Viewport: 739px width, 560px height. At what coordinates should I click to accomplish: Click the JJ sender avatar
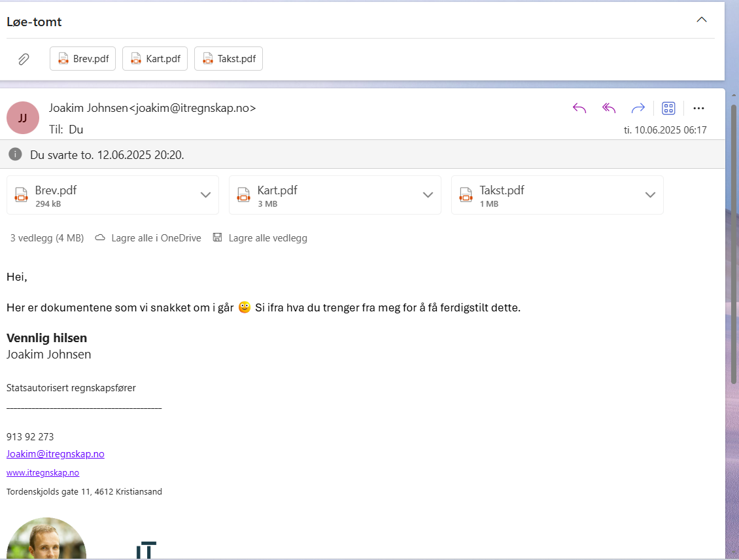(23, 118)
